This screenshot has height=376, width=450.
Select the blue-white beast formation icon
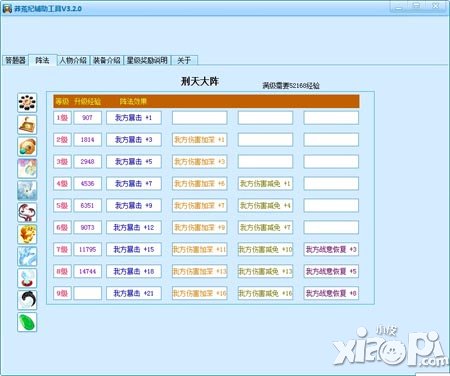(x=27, y=191)
